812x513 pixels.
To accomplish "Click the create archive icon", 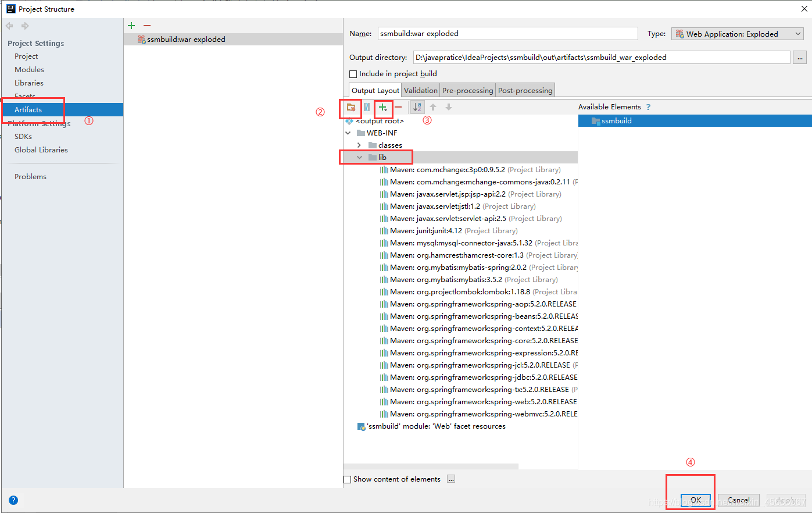I will tap(367, 107).
